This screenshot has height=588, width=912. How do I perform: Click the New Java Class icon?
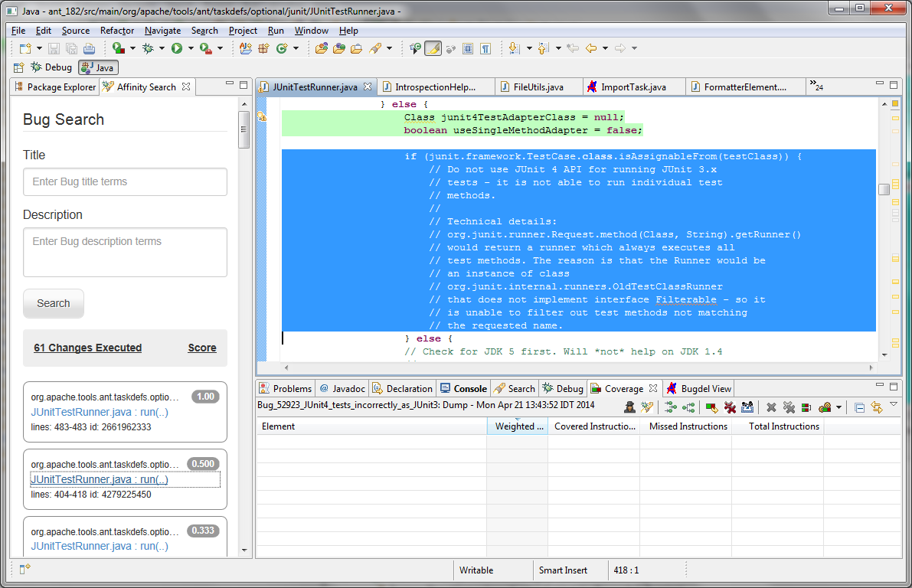282,48
